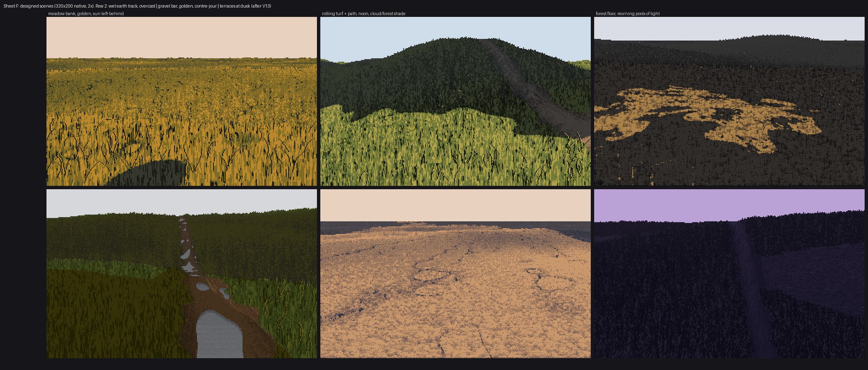This screenshot has width=868, height=370.
Task: Select the rolling turf hill scene image
Action: click(456, 102)
